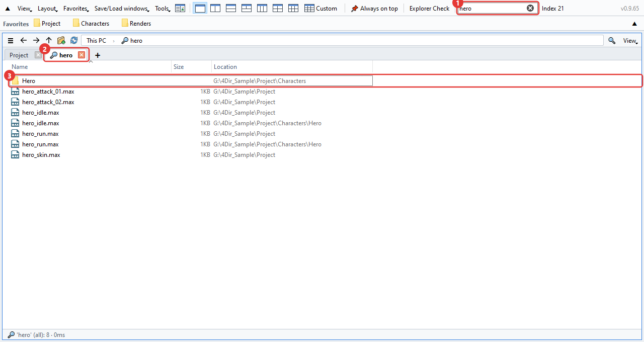Image resolution: width=644 pixels, height=342 pixels.
Task: Open the Favorites dropdown menu
Action: [76, 9]
